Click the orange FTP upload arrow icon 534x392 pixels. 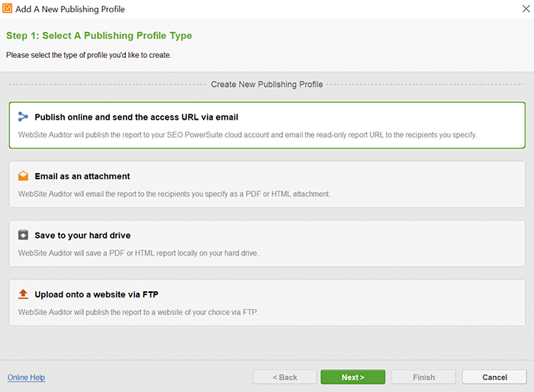[x=23, y=294]
